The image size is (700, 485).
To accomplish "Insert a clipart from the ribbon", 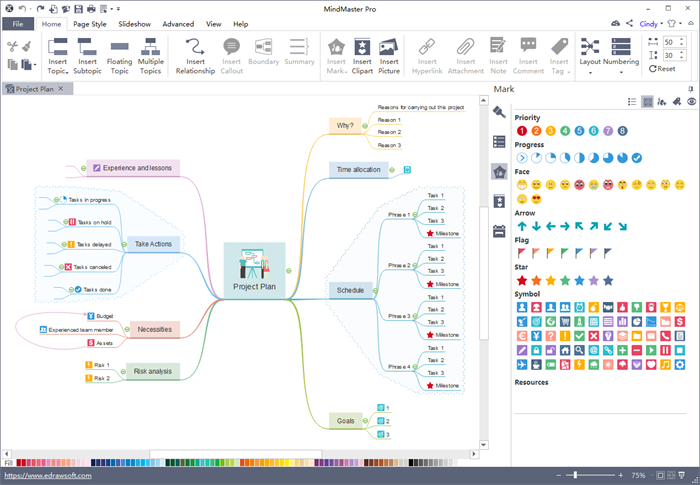I will 361,55.
